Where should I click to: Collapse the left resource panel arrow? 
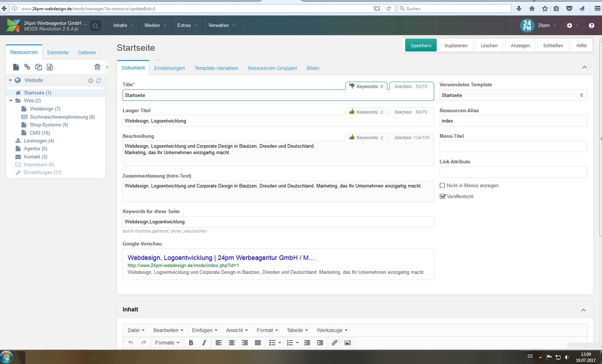(107, 67)
